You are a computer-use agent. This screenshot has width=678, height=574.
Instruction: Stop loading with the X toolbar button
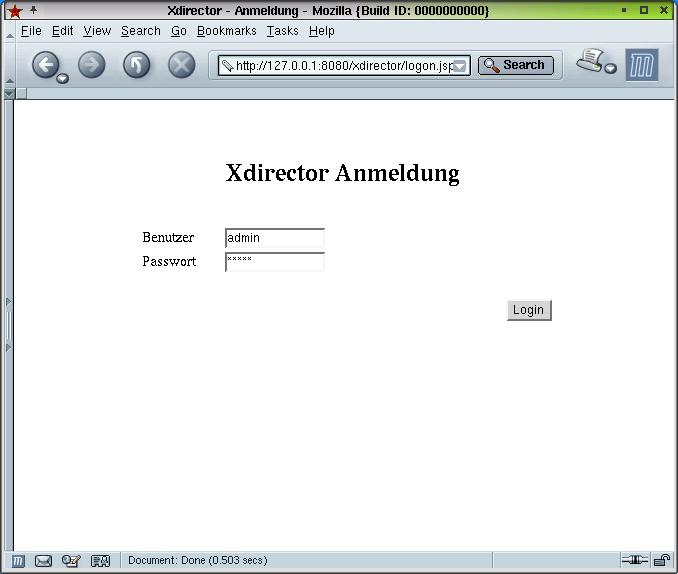[182, 65]
